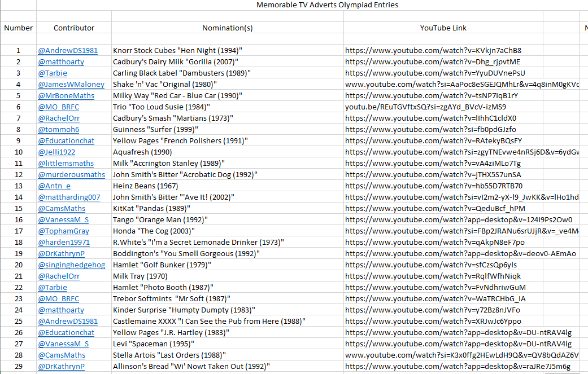The width and height of the screenshot is (588, 374).
Task: Follow the @MrBoneMaths contributor link
Action: [x=67, y=95]
